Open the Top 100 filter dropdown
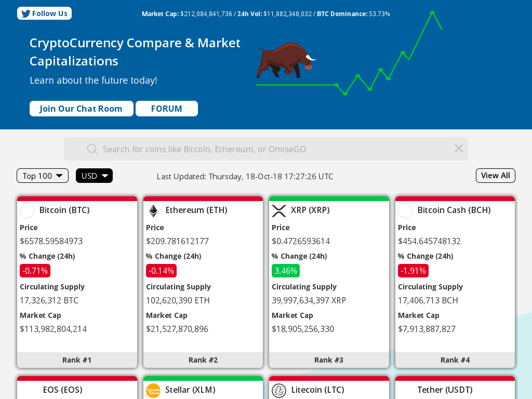 [42, 176]
